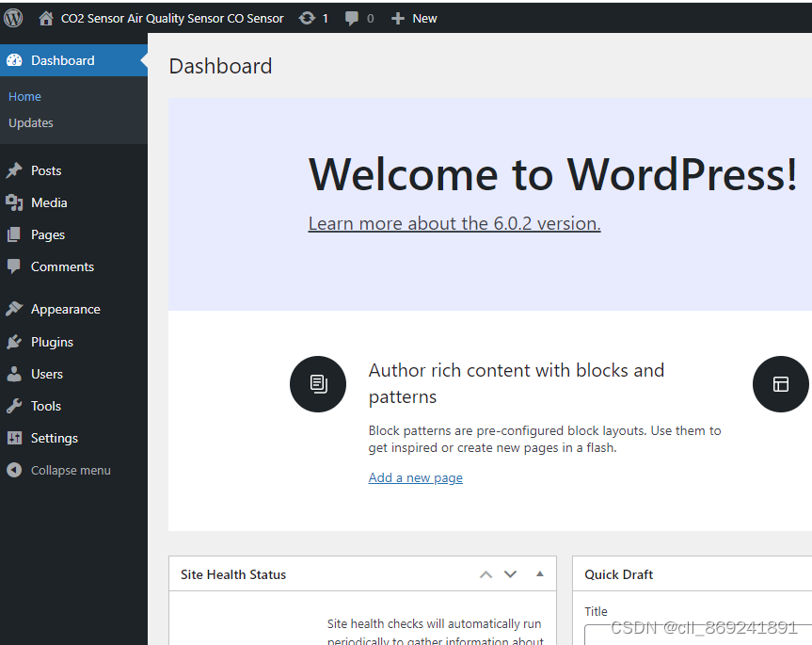The height and width of the screenshot is (645, 812).
Task: Click the site home icon in admin bar
Action: pyautogui.click(x=46, y=18)
